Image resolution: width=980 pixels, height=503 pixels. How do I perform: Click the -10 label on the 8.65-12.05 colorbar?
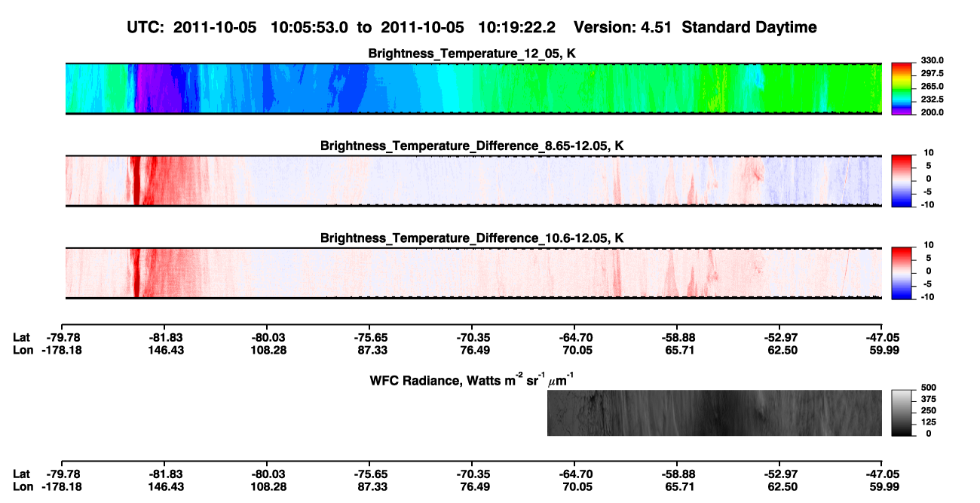click(x=927, y=204)
